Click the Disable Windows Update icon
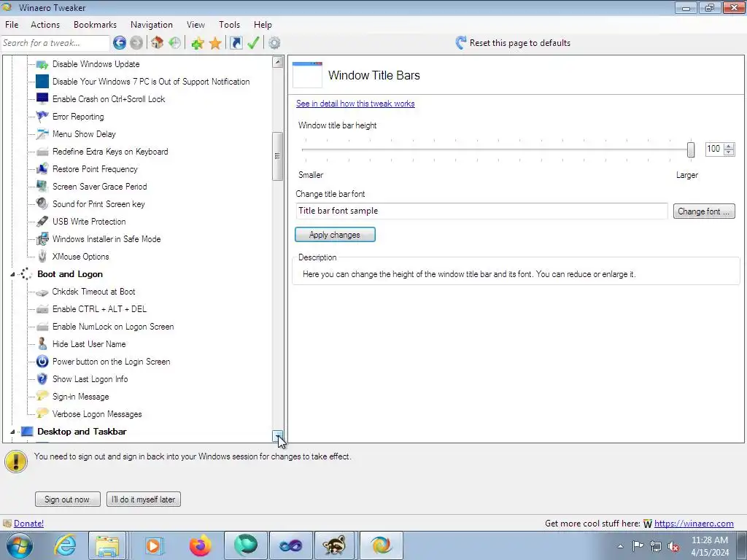Image resolution: width=747 pixels, height=560 pixels. point(42,64)
